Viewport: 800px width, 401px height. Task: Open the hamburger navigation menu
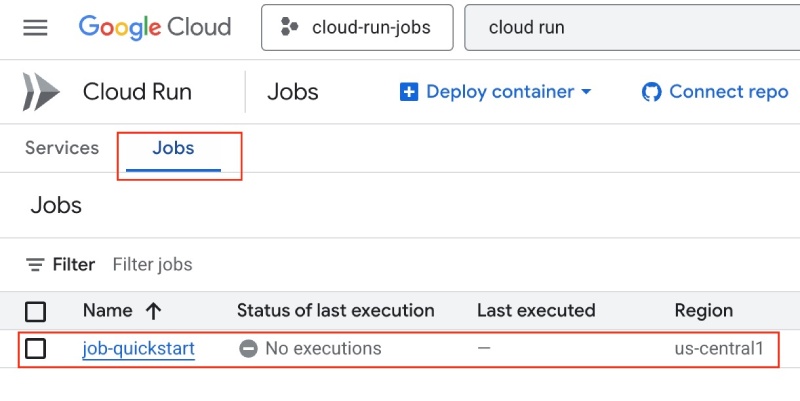click(35, 28)
